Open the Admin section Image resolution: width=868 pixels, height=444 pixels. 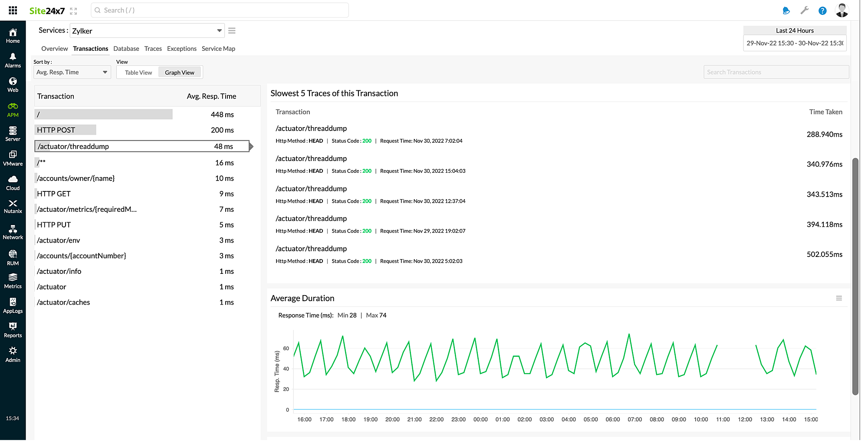(x=13, y=354)
